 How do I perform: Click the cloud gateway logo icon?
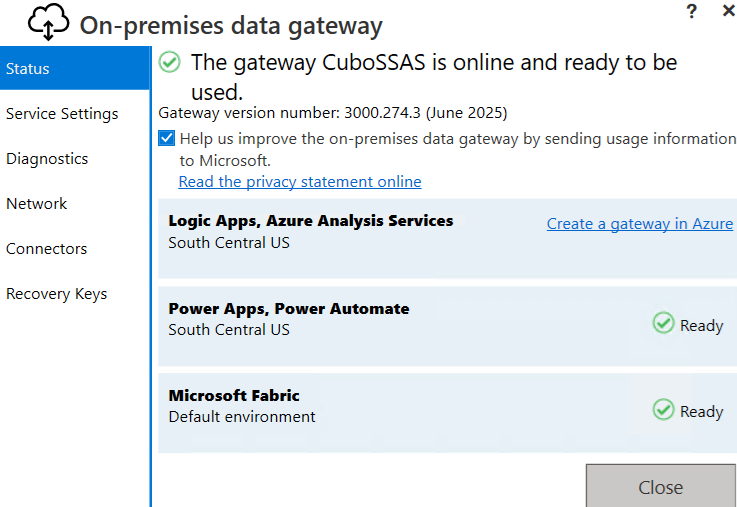coord(49,22)
